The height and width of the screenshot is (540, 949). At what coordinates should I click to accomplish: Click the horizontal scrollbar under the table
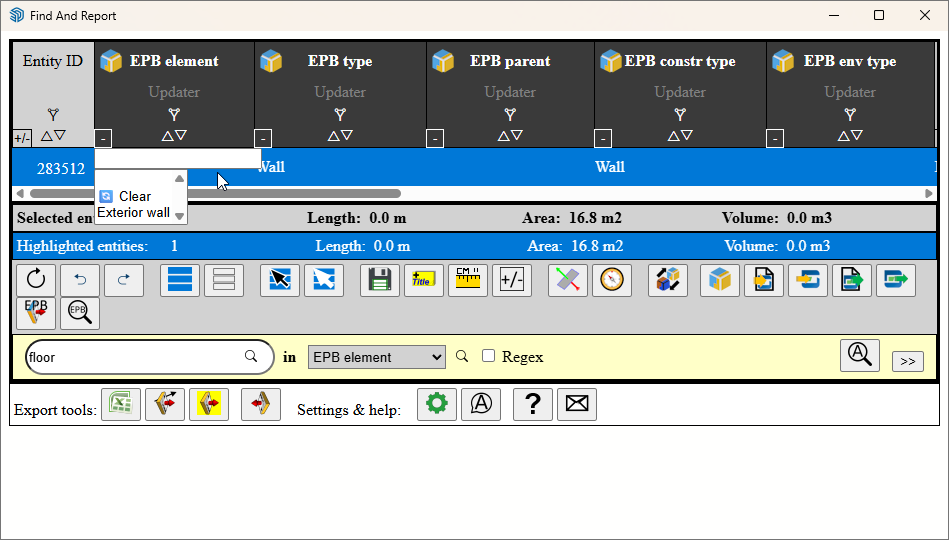215,194
